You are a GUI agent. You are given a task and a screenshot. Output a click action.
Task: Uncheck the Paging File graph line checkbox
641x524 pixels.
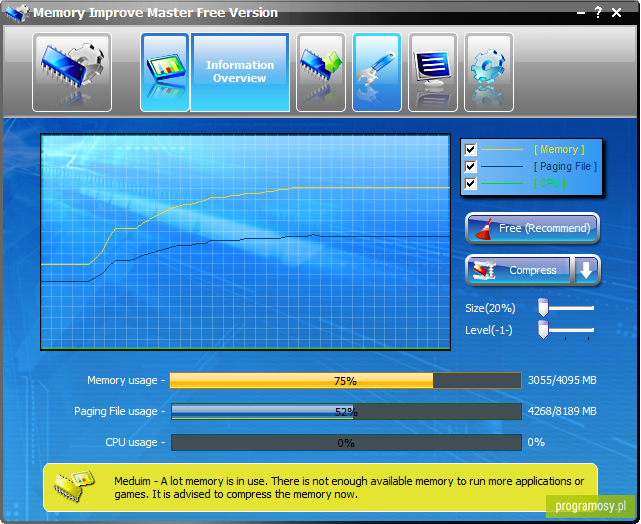(x=471, y=166)
